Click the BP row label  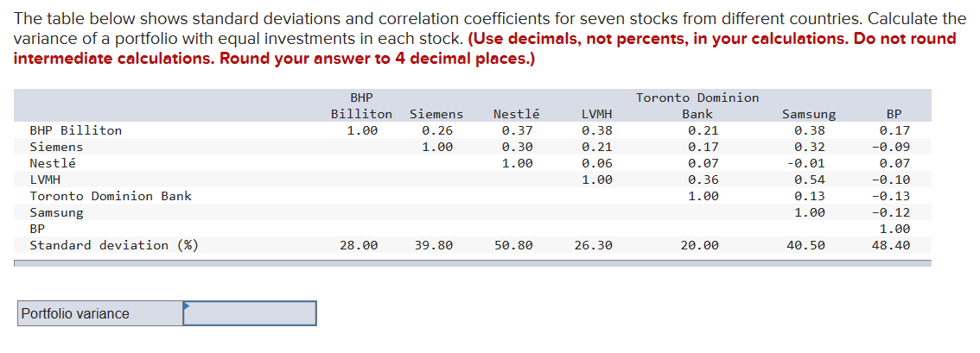(37, 229)
